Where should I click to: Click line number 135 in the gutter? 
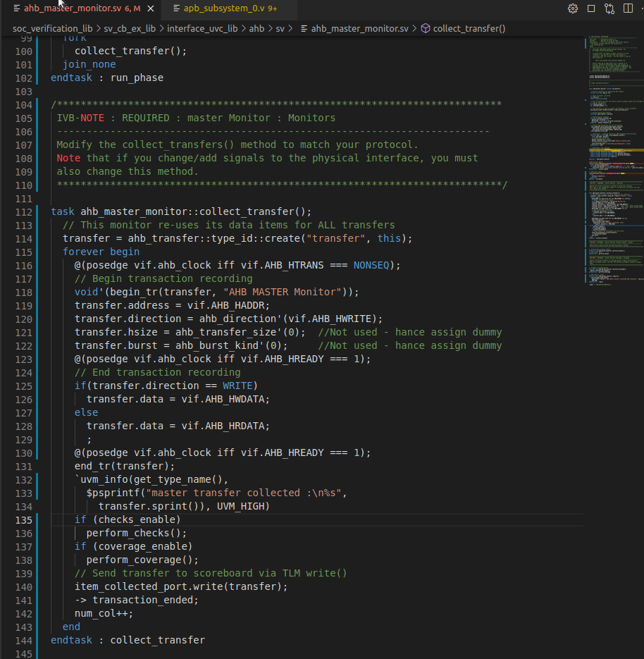tap(23, 520)
